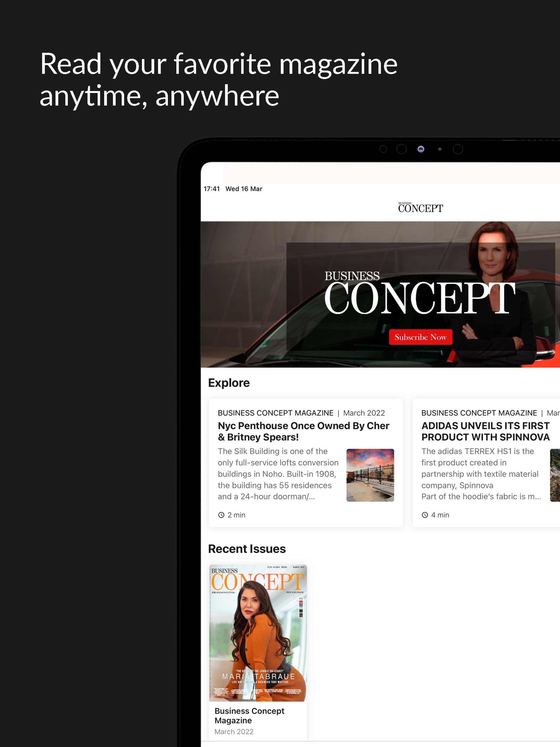Click the Business Concept hero banner image

380,294
